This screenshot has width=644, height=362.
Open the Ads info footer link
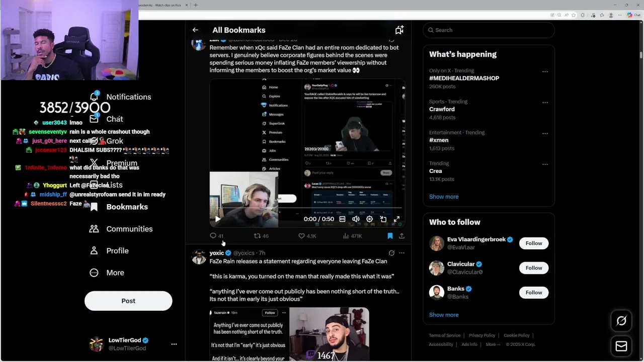(469, 344)
